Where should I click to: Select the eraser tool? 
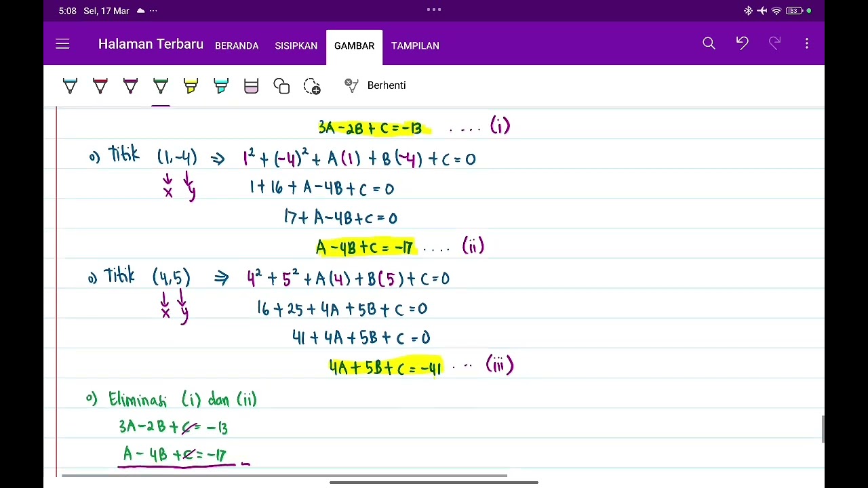click(x=252, y=86)
